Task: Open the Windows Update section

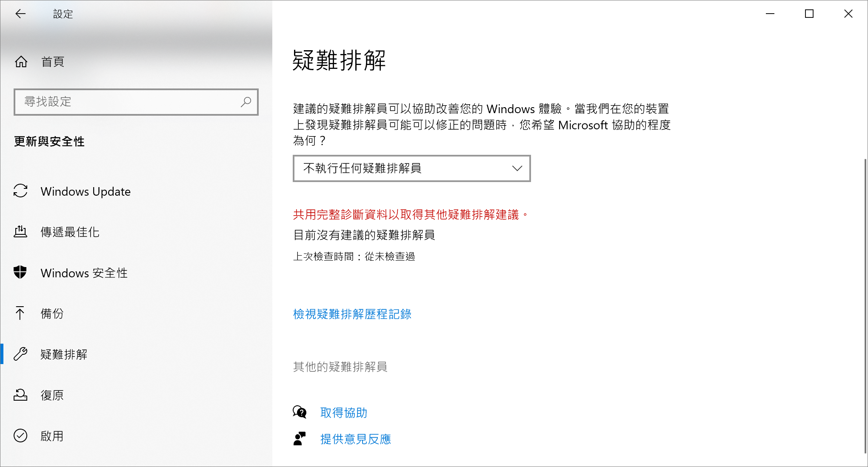Action: tap(86, 191)
